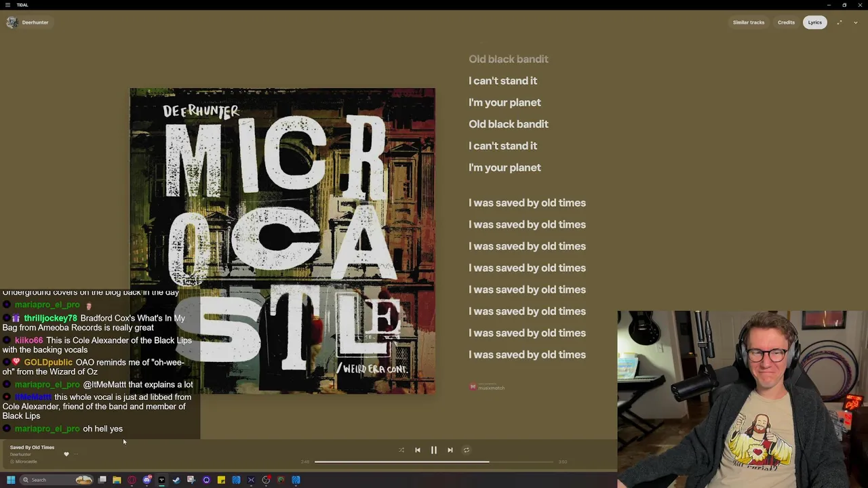
Task: Jump to first 'Old black bandit' lyric
Action: pos(509,59)
